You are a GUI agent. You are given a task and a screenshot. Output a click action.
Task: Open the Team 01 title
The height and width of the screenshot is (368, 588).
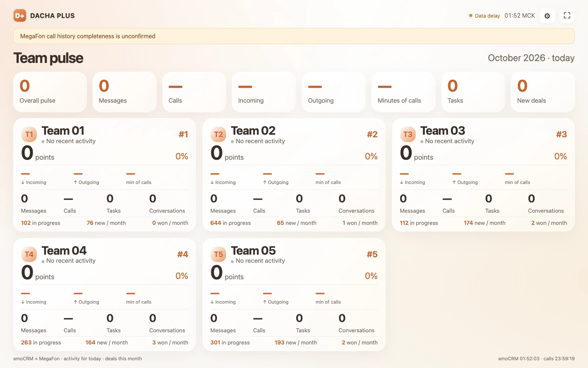point(63,131)
